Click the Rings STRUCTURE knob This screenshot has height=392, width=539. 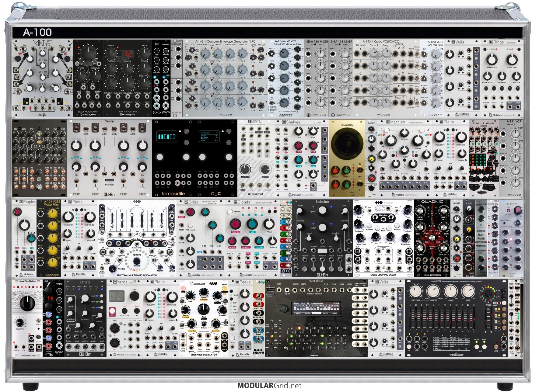pos(512,60)
